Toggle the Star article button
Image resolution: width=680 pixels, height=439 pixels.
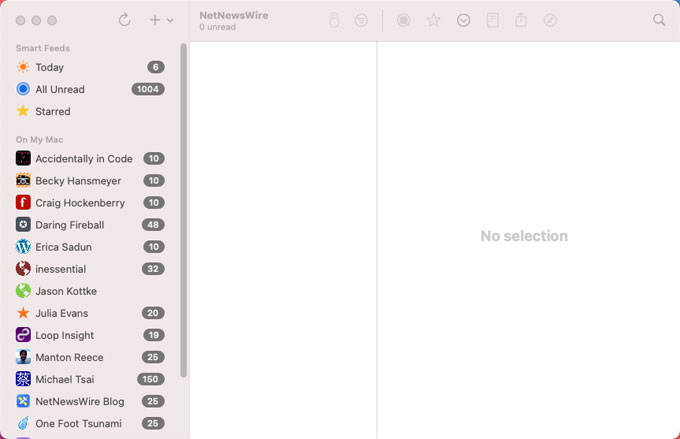pyautogui.click(x=433, y=20)
